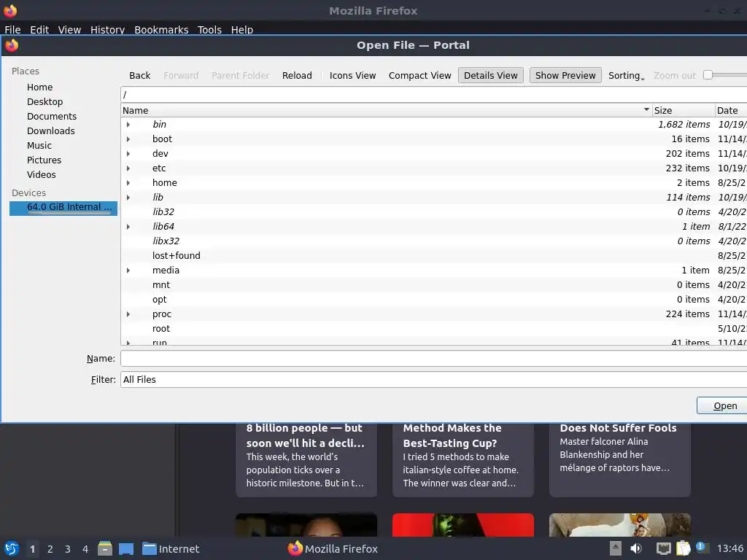Click the Firefox icon in dialog title bar
The height and width of the screenshot is (560, 747).
tap(12, 45)
